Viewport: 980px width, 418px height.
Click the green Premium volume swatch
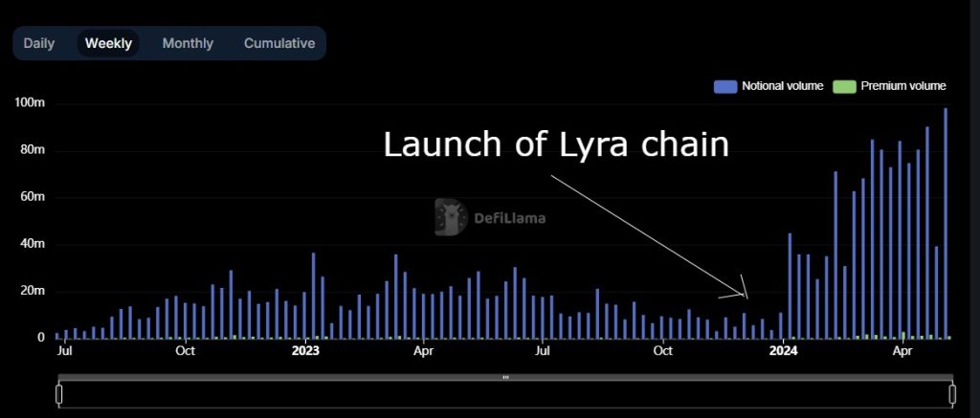tap(844, 86)
